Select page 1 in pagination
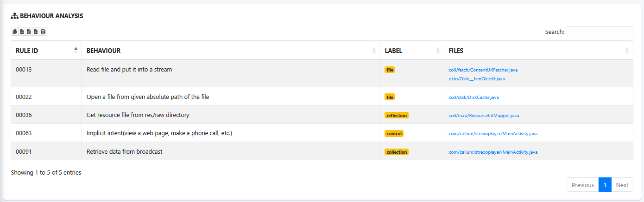644x202 pixels. click(605, 185)
